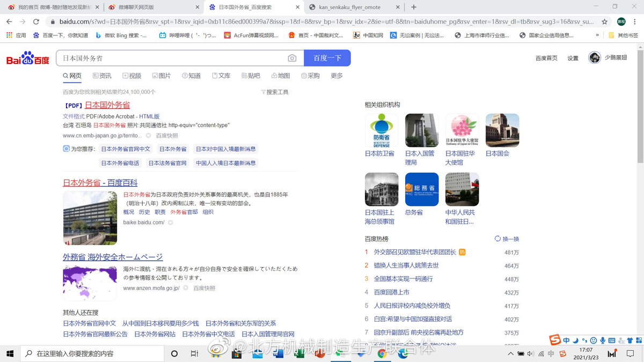Screen dimensions: 644x362
Task: Click the 换一换 refresh icon in 百度热榜
Action: [497, 239]
